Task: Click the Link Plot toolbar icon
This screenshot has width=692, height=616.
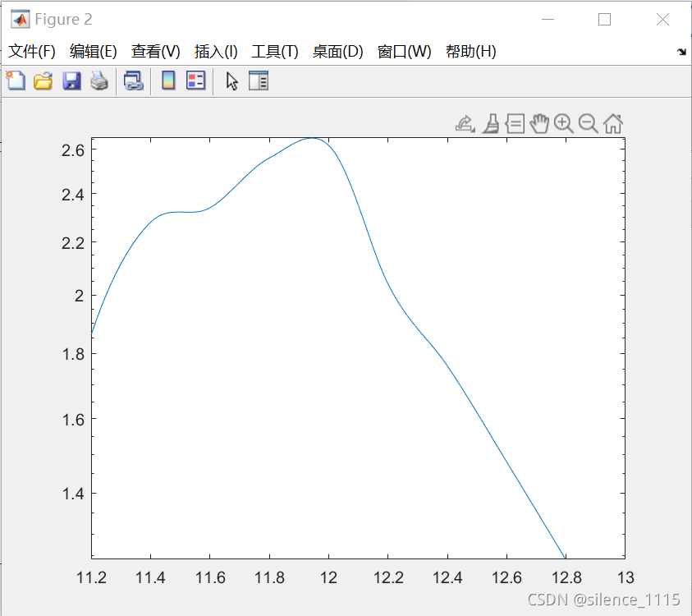Action: (133, 80)
